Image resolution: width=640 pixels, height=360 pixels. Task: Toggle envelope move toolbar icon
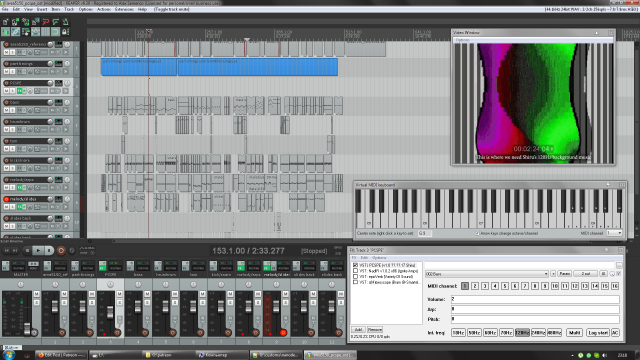coord(36,32)
